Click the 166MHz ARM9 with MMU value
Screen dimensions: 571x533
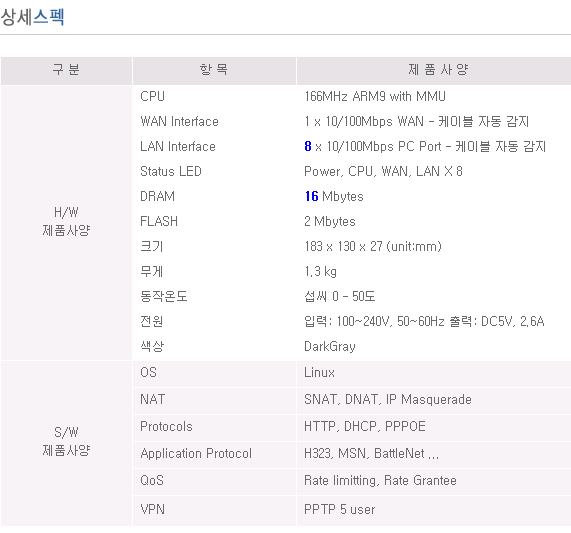[x=375, y=96]
